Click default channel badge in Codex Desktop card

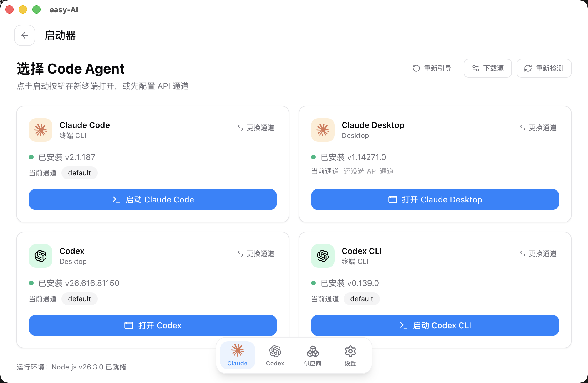tap(79, 299)
